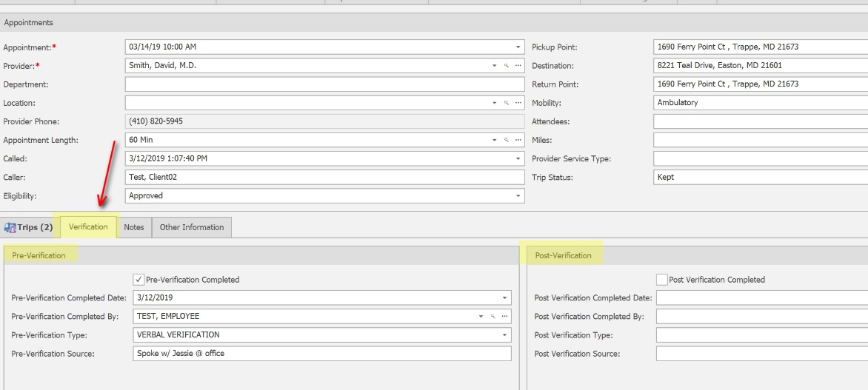Uncheck Pre-Verification Completed checkbox
Viewport: 868px width, 390px height.
click(x=139, y=279)
